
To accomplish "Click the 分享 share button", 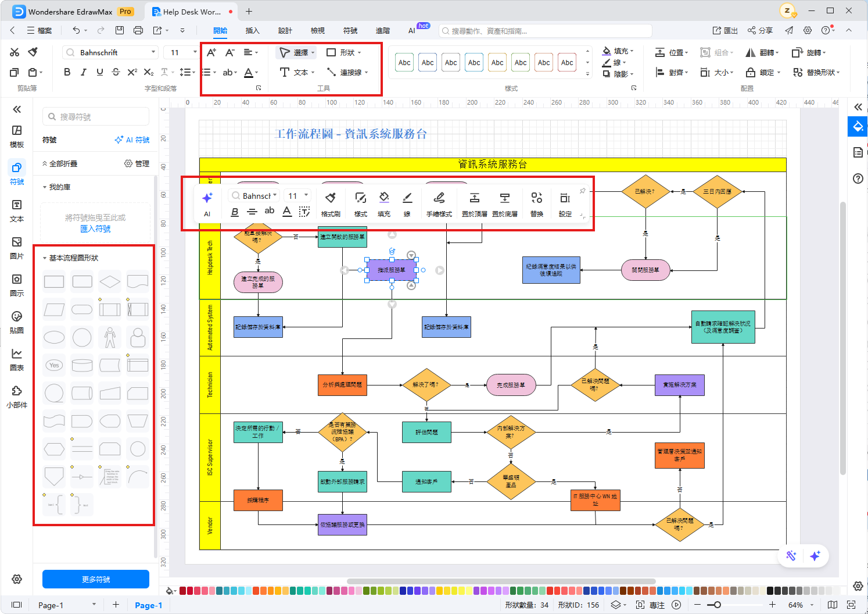I will (x=760, y=30).
